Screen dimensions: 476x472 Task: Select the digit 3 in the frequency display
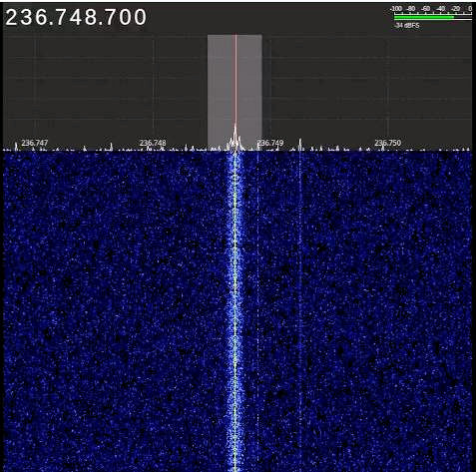(26, 17)
